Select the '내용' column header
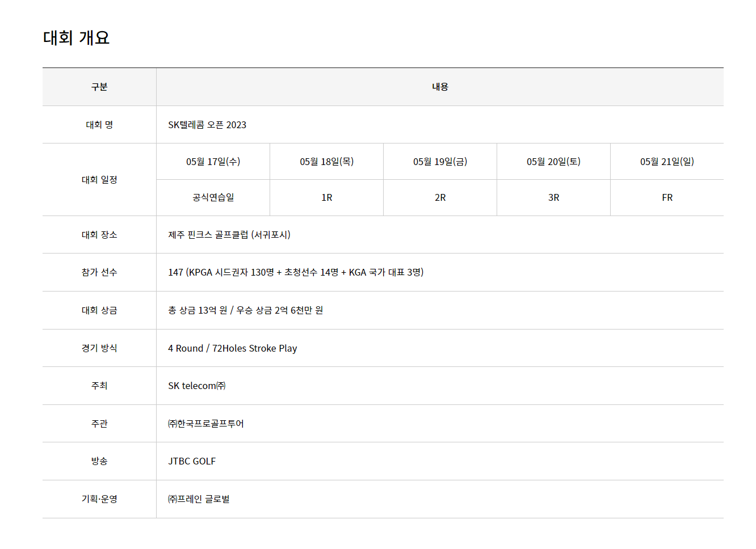The height and width of the screenshot is (549, 756). point(440,87)
